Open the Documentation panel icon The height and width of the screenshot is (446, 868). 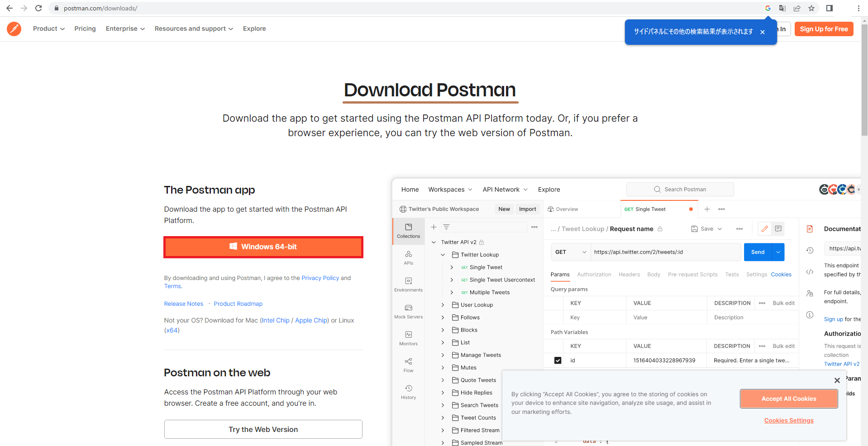tap(810, 229)
